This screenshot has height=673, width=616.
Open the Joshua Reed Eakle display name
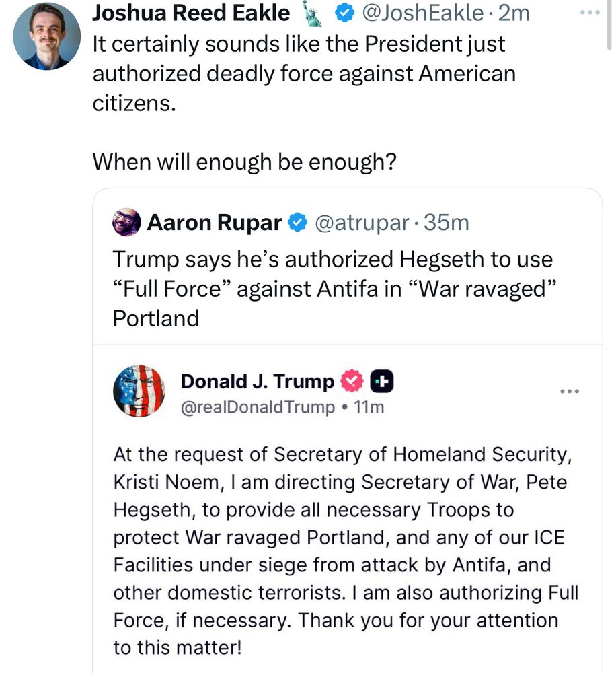[190, 13]
